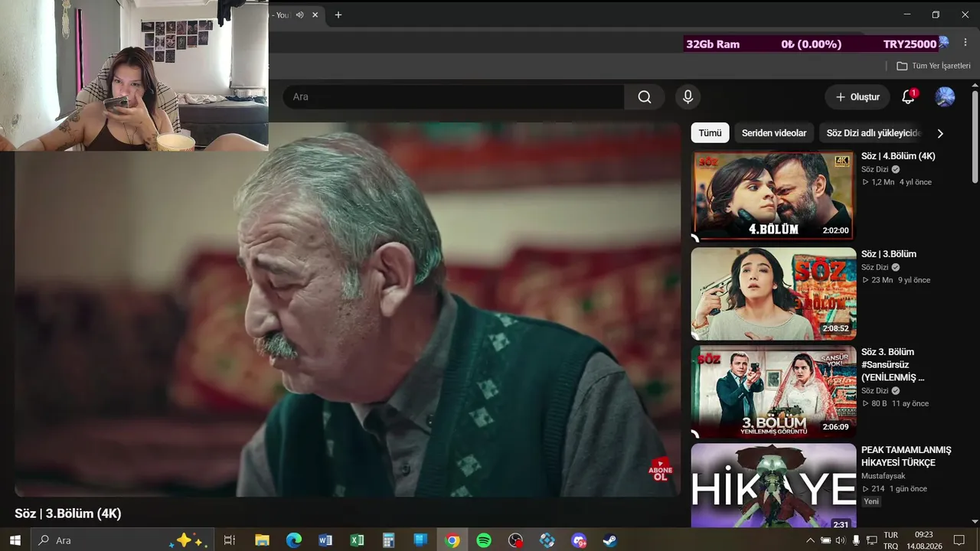The image size is (980, 551).
Task: Open the network tray icon
Action: coord(872,540)
